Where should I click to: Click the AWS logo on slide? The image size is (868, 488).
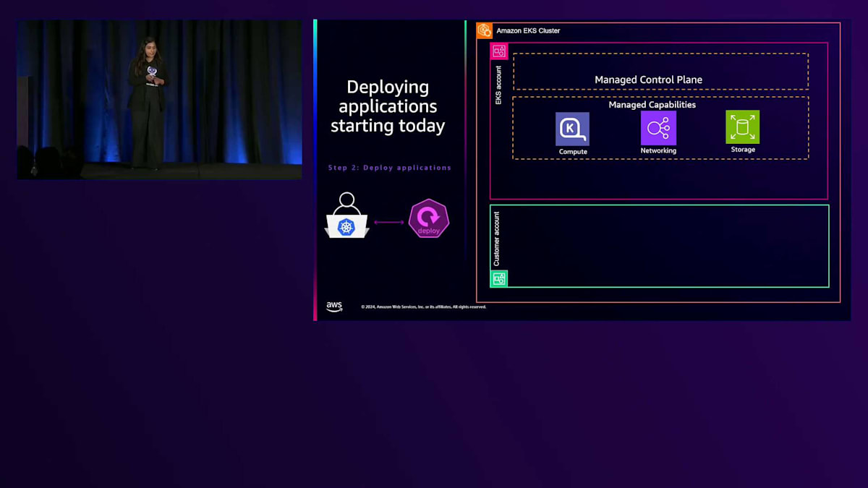334,307
